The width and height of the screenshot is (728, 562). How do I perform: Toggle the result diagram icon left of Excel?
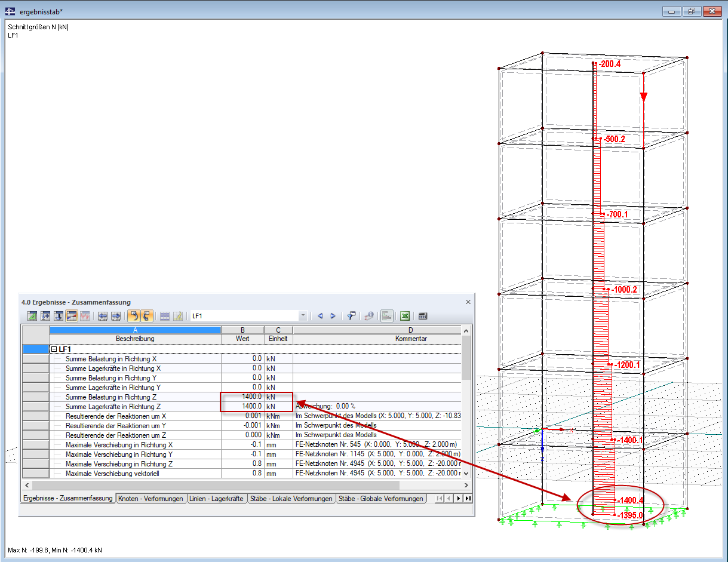[387, 316]
